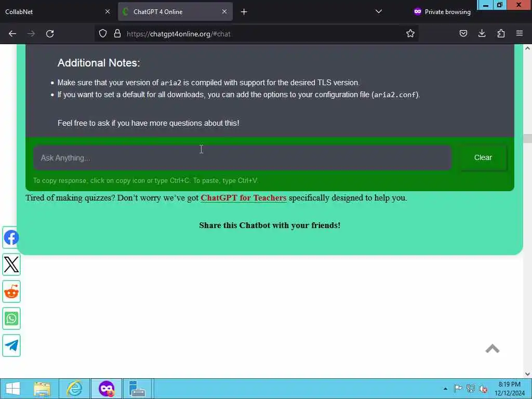
Task: Click the forward navigation arrow
Action: click(31, 34)
